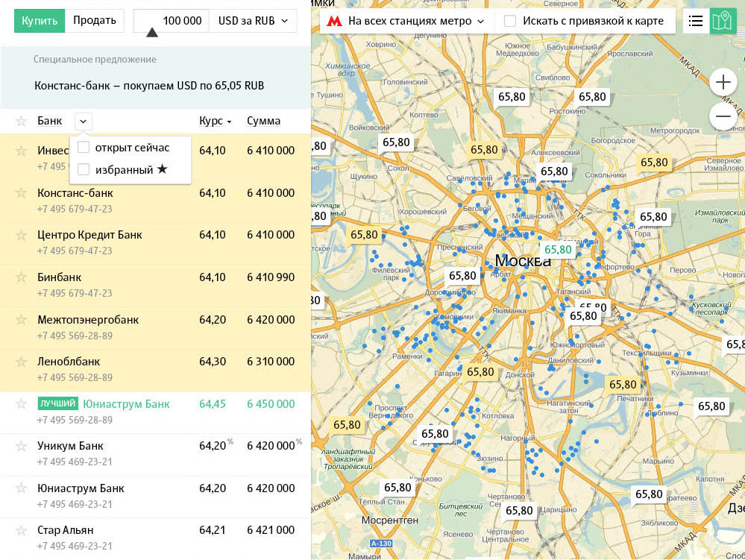Toggle 'Искать с привязкой к карте' checkbox
This screenshot has height=560, width=745.
coord(510,21)
